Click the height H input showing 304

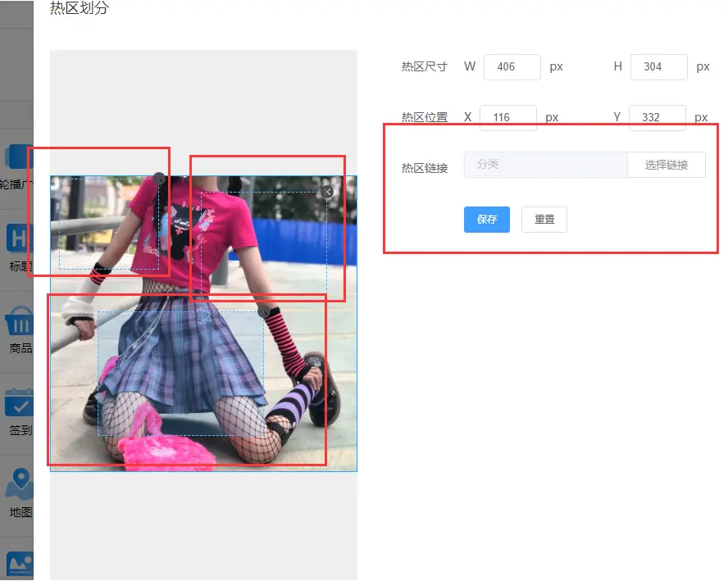tap(657, 67)
